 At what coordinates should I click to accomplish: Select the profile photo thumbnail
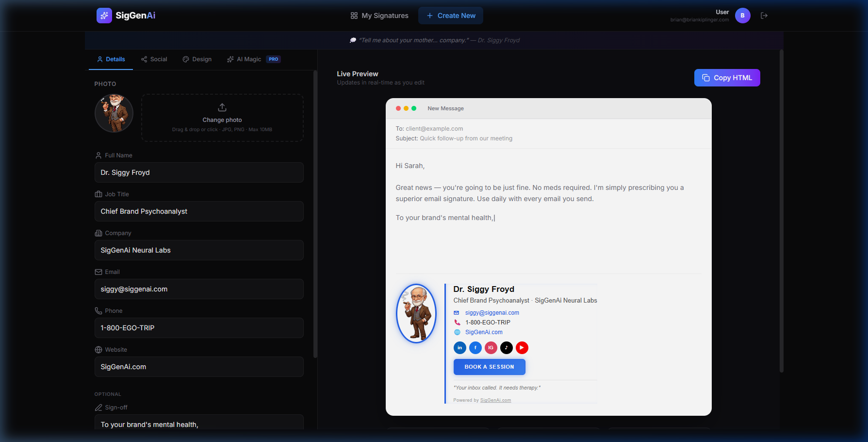click(x=114, y=113)
